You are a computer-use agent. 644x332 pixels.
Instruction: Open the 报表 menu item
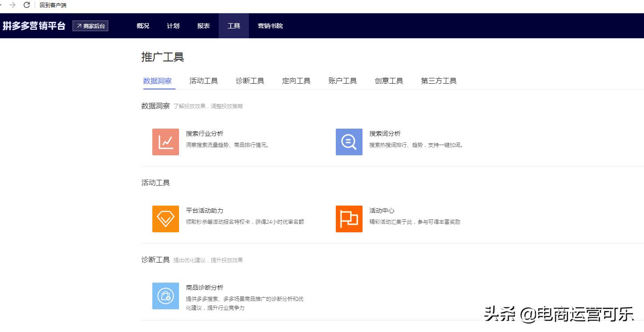[203, 26]
